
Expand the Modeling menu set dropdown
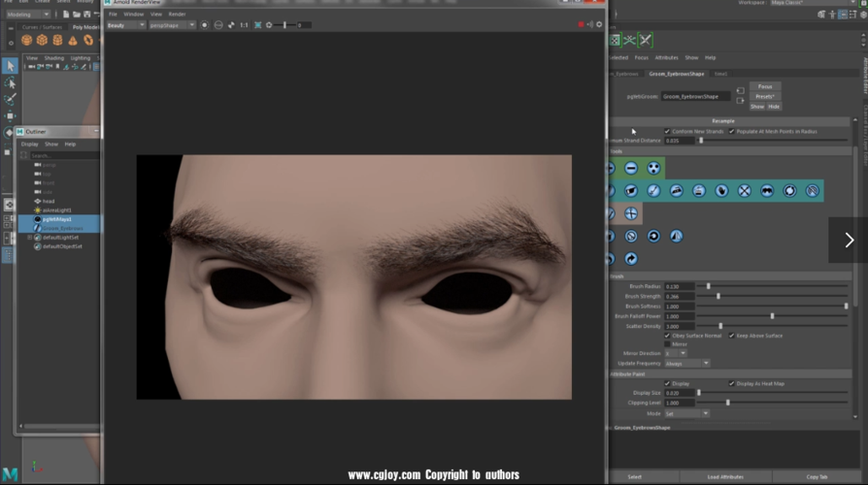pos(27,15)
